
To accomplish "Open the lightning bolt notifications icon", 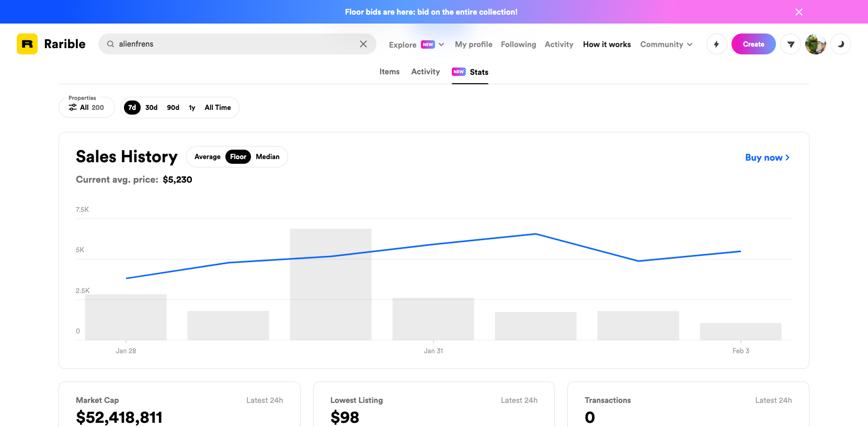I will (x=716, y=44).
